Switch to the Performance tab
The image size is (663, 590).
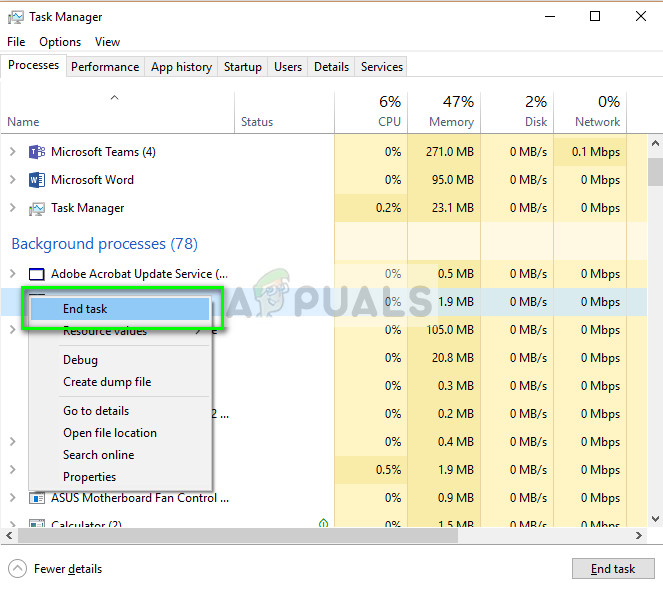pos(105,67)
